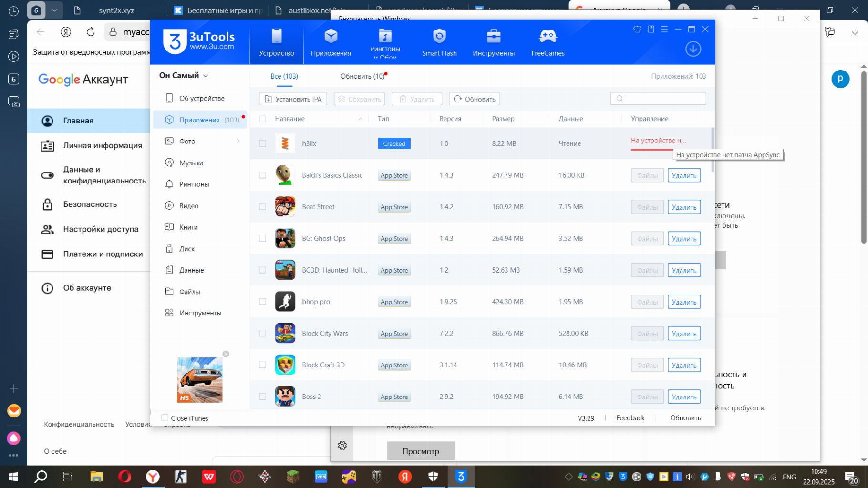Click the Baldi's Basics Classic app icon
The image size is (868, 488).
285,175
